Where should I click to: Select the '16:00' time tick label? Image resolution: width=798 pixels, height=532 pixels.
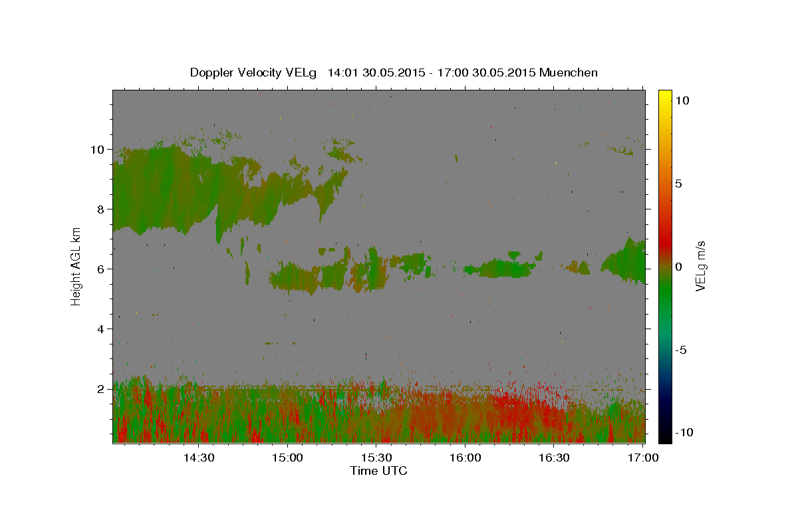(465, 458)
